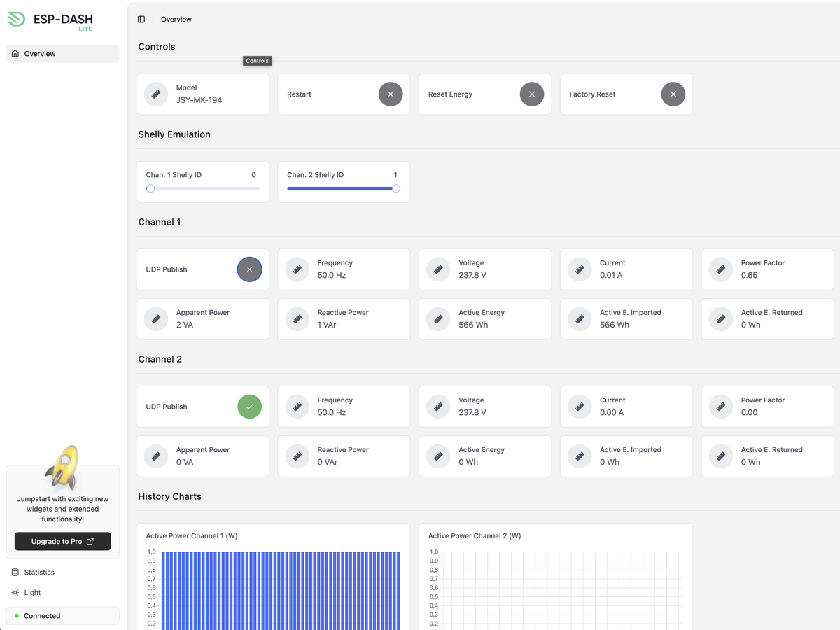Image resolution: width=840 pixels, height=630 pixels.
Task: Click the Channel 1 section heading
Action: point(160,222)
